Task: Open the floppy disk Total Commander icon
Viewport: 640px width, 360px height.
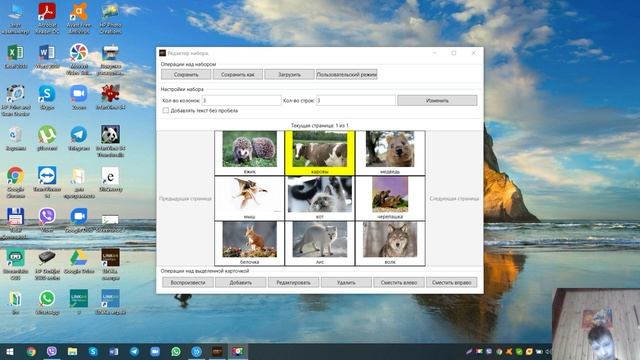Action: [16, 223]
